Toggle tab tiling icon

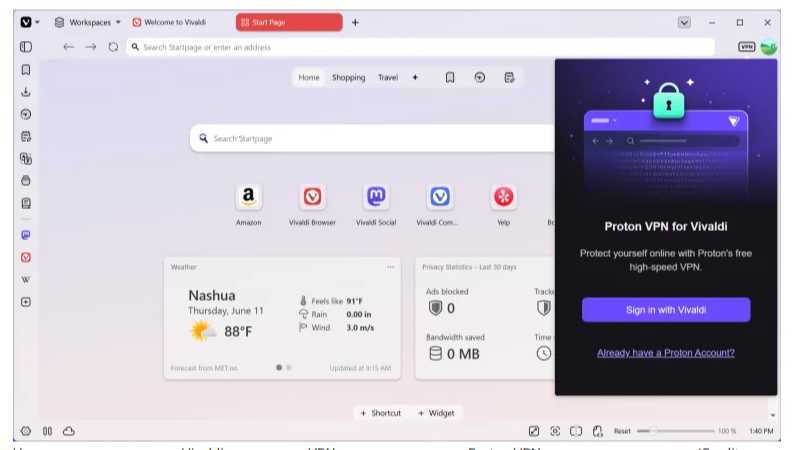click(576, 431)
